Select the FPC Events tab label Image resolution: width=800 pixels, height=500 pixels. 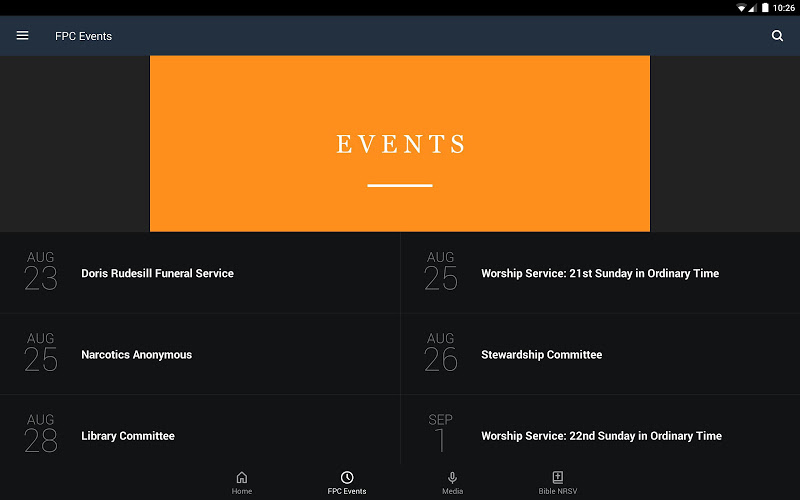[347, 491]
